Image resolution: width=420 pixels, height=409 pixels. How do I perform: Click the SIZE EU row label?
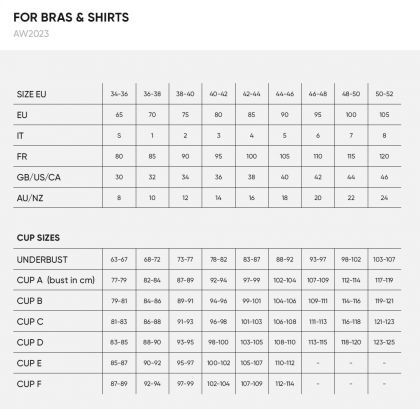[31, 94]
